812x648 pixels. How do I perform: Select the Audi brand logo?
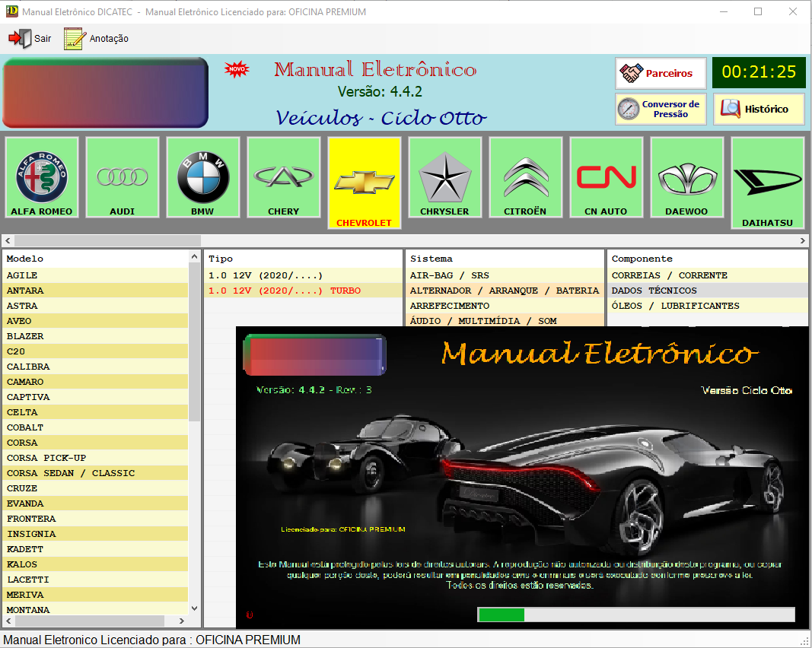point(123,177)
